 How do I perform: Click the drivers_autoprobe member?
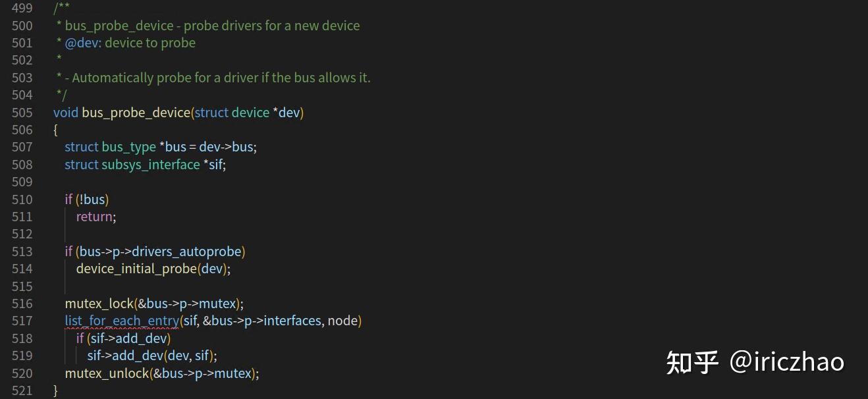(x=187, y=252)
